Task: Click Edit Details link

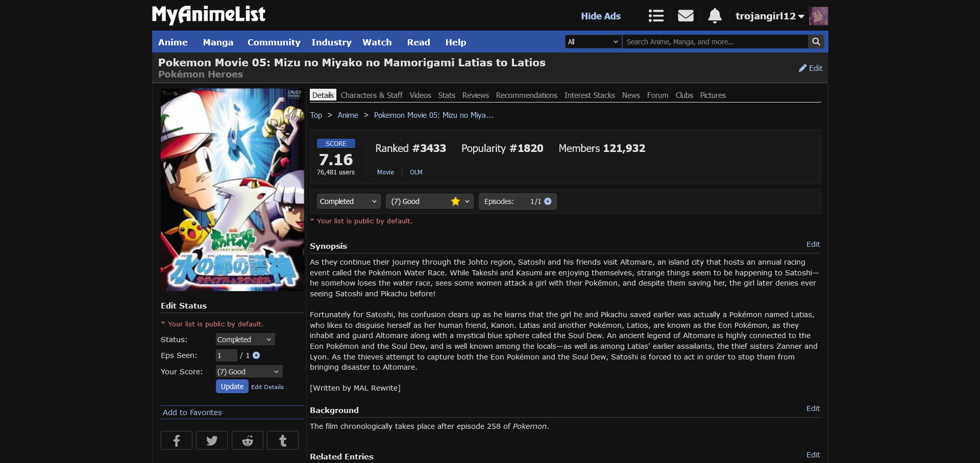Action: [267, 387]
